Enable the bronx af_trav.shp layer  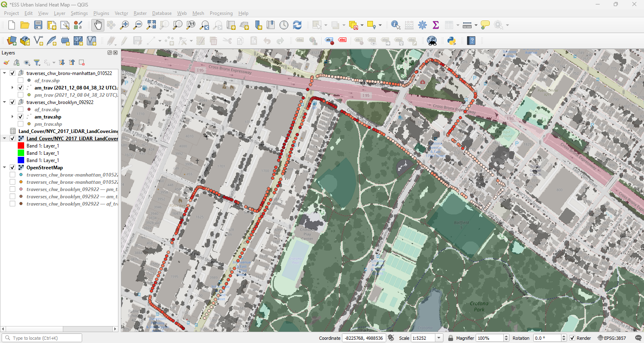click(x=21, y=81)
